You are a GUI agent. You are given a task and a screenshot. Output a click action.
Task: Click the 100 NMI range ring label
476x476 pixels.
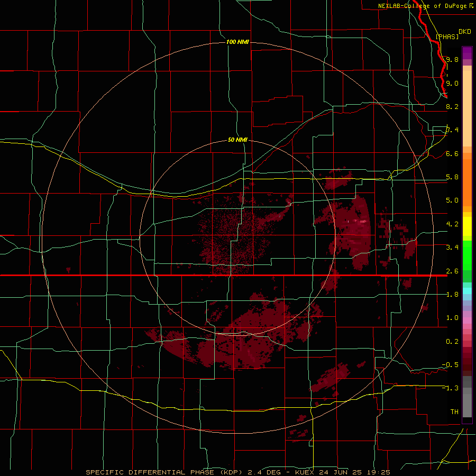pos(237,42)
